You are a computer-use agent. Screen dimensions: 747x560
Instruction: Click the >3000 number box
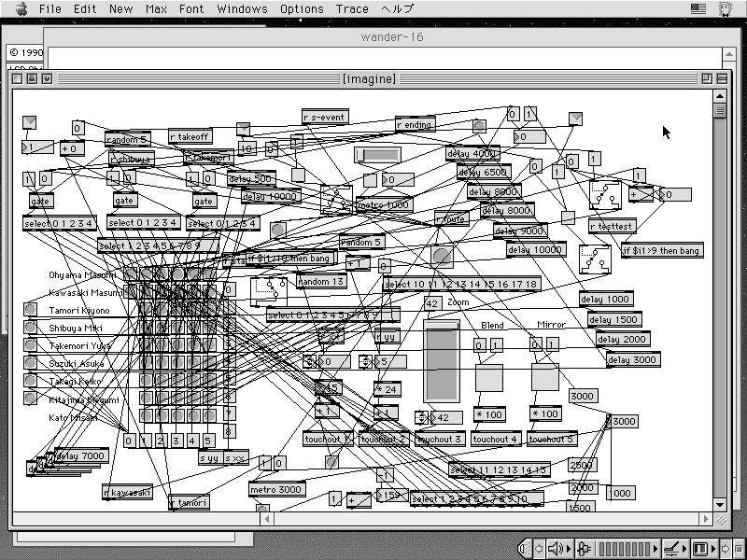tap(622, 422)
